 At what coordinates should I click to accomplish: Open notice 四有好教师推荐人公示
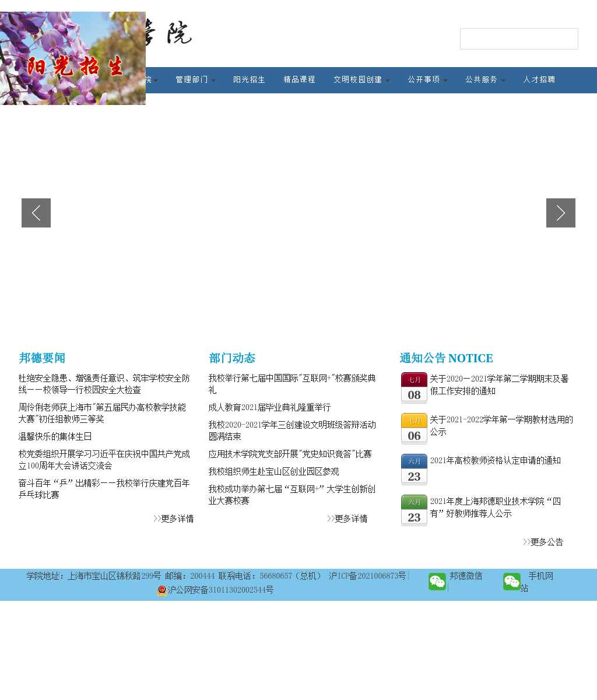(x=496, y=508)
